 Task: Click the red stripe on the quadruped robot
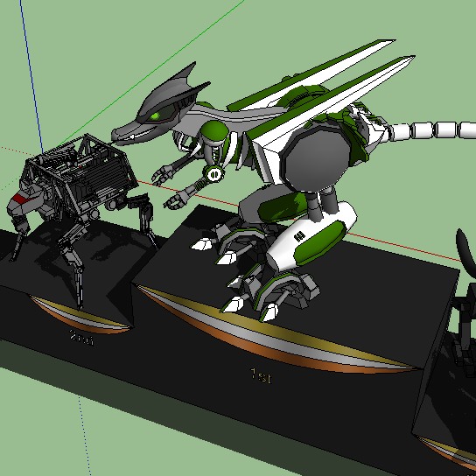(20, 199)
